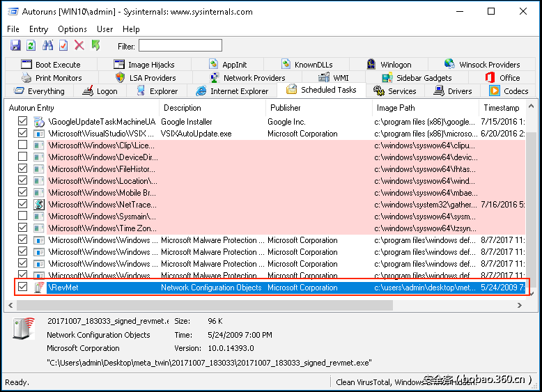Select the Everything tab
Viewport: 542px width, 392px height.
(x=39, y=91)
